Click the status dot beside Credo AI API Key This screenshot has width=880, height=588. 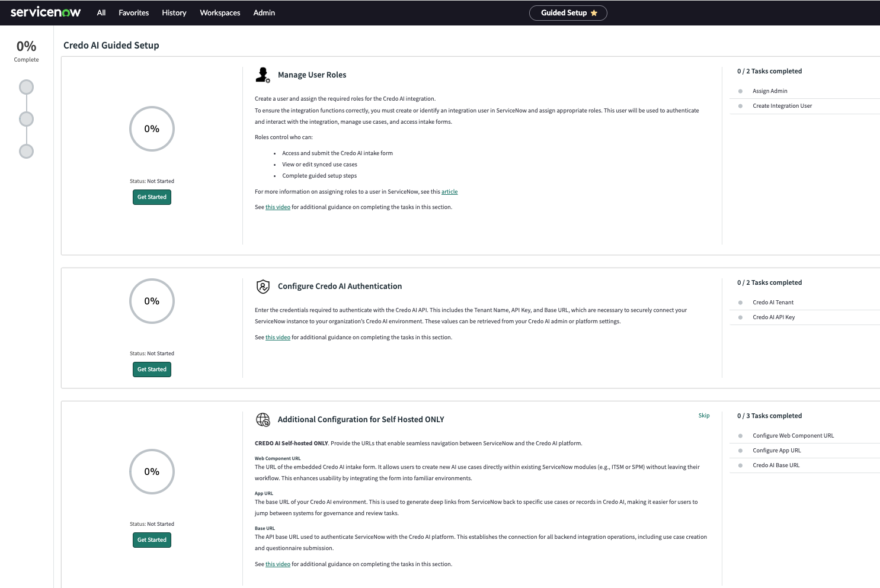tap(740, 317)
